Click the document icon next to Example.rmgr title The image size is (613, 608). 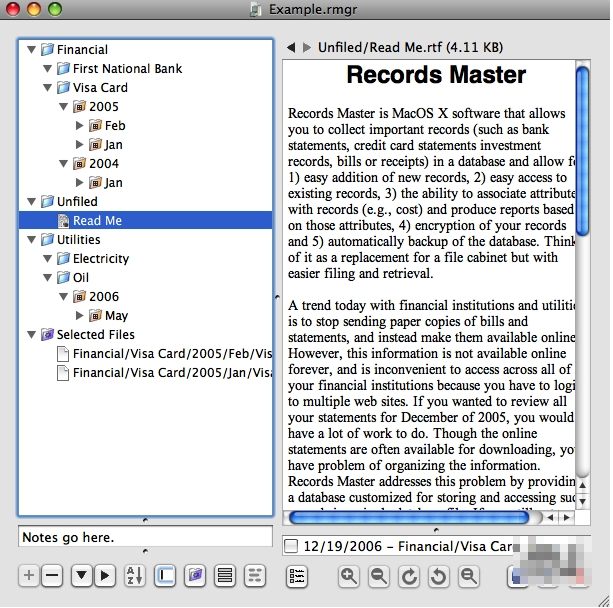[x=256, y=9]
